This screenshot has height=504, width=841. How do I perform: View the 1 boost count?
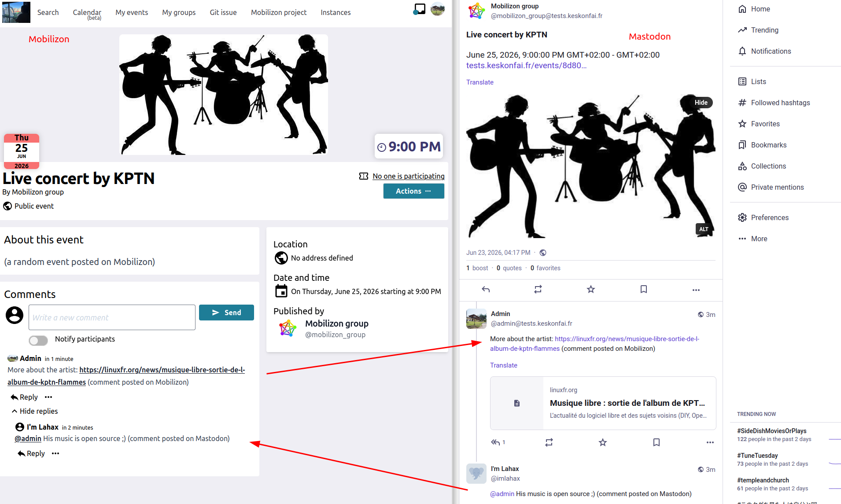pyautogui.click(x=477, y=268)
